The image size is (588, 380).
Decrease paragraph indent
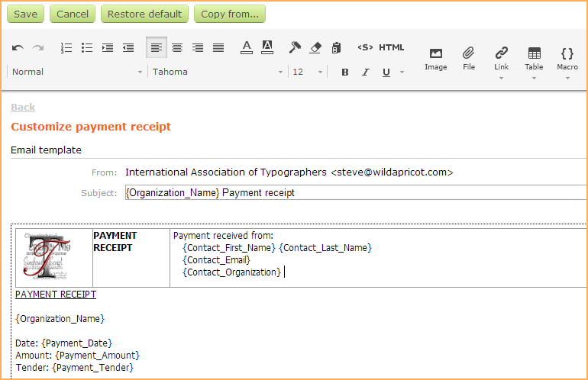coord(128,47)
